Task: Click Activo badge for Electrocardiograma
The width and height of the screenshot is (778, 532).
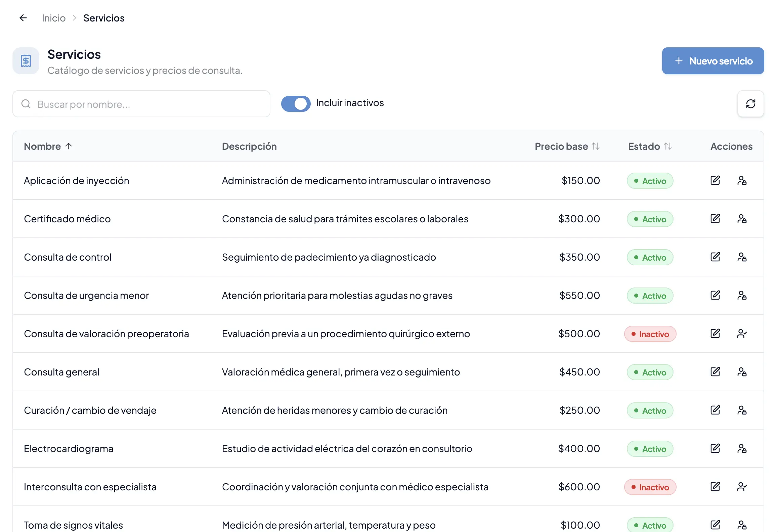Action: (650, 449)
